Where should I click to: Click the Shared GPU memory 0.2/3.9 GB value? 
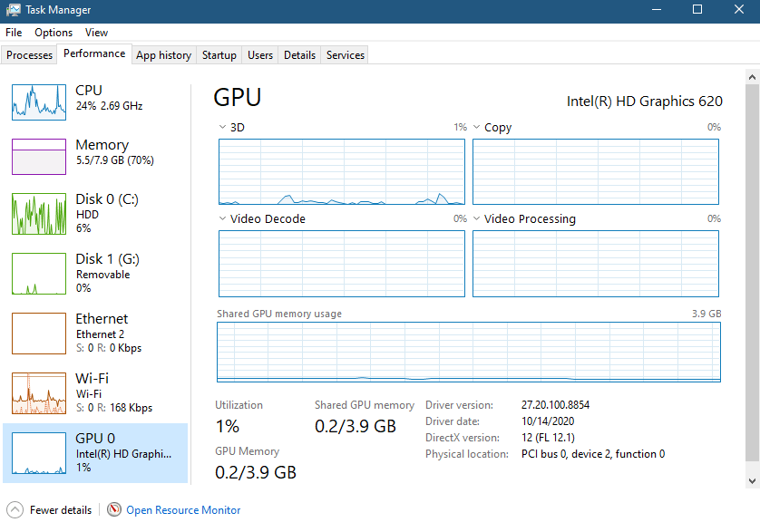[356, 426]
